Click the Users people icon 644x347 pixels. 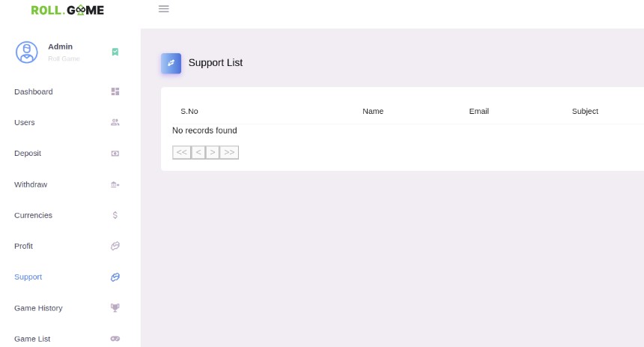115,122
